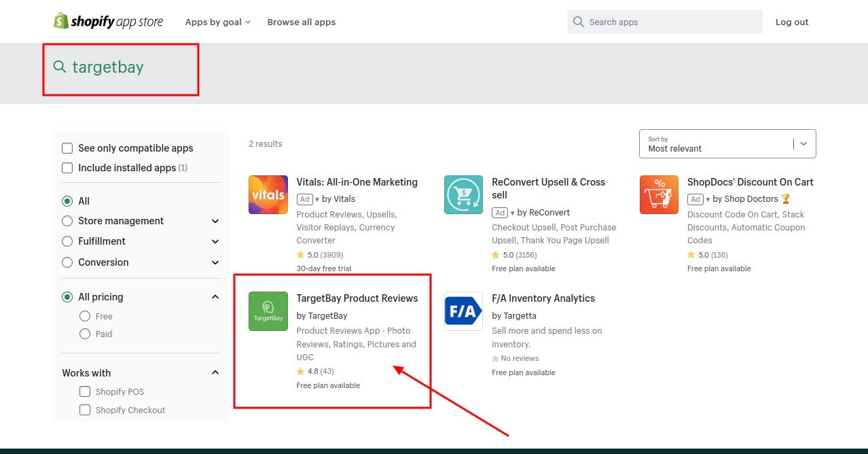
Task: Open the Apps by goal menu
Action: [x=218, y=22]
